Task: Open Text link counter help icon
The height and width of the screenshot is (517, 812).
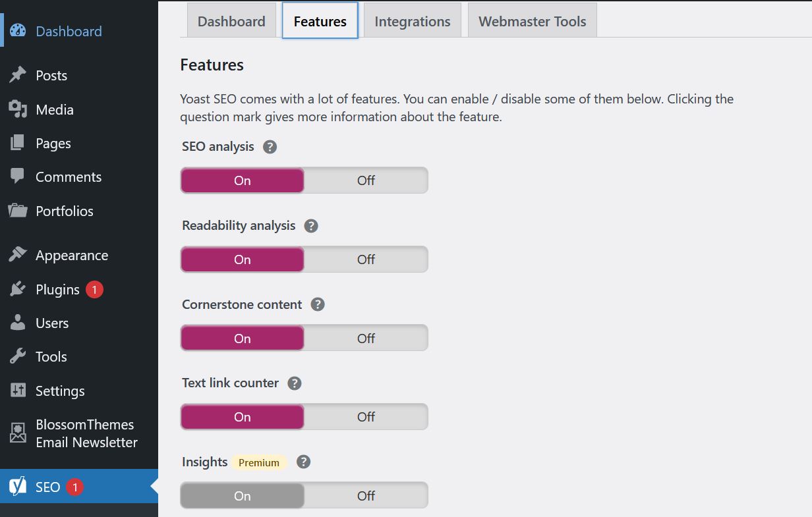Action: tap(295, 383)
